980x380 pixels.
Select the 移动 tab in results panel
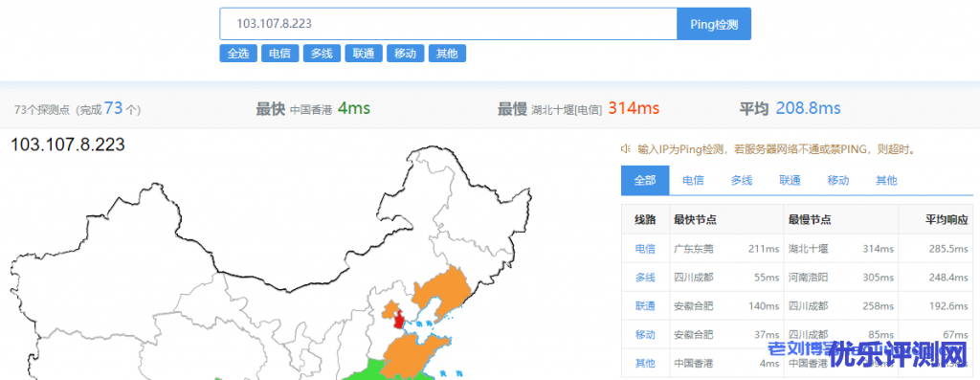click(838, 181)
